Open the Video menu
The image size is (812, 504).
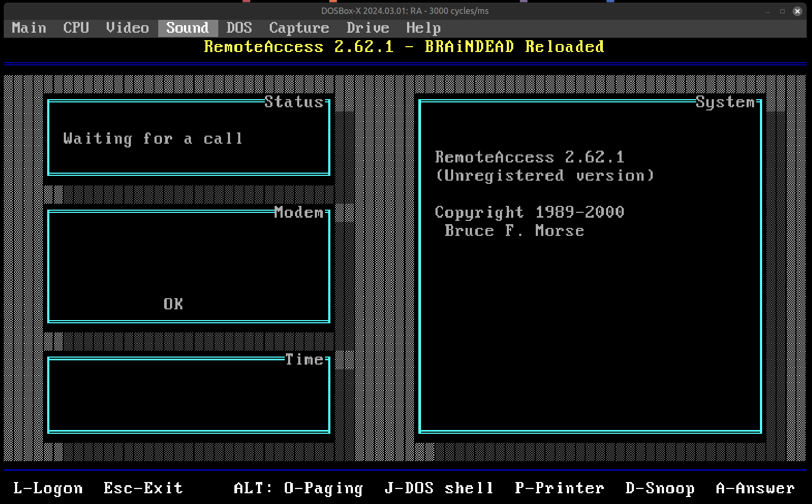pos(127,28)
